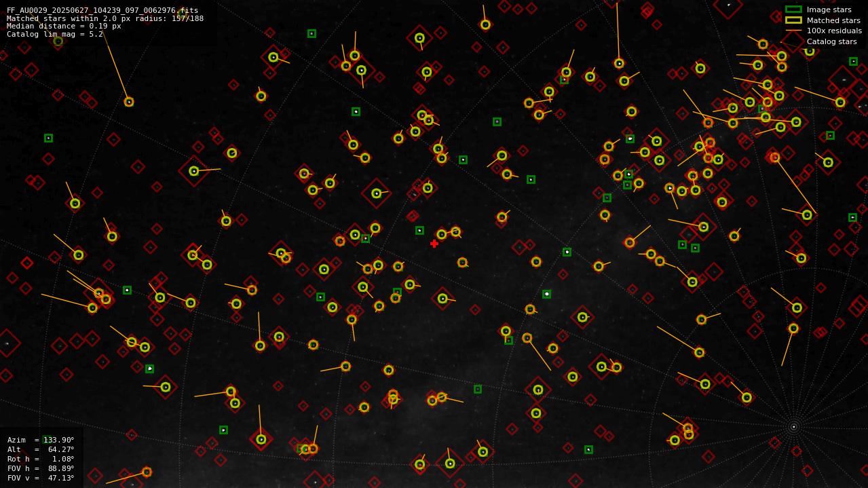
Task: Click the grid convergence pole point
Action: tap(793, 427)
